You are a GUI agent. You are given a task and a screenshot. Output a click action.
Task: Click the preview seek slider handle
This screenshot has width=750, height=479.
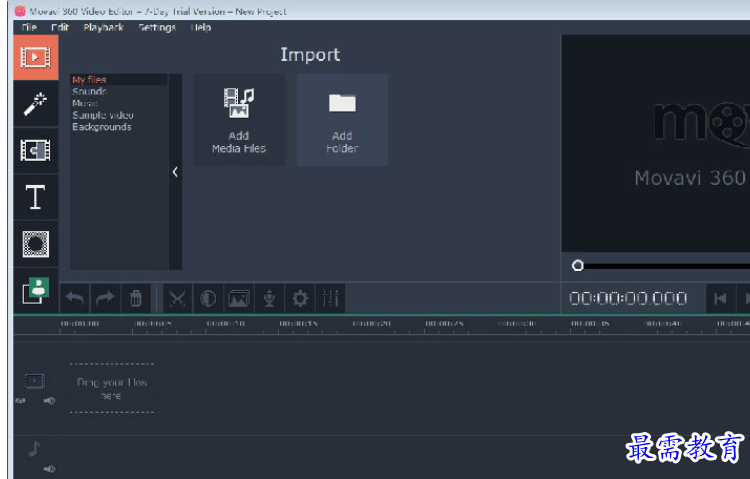pos(578,266)
